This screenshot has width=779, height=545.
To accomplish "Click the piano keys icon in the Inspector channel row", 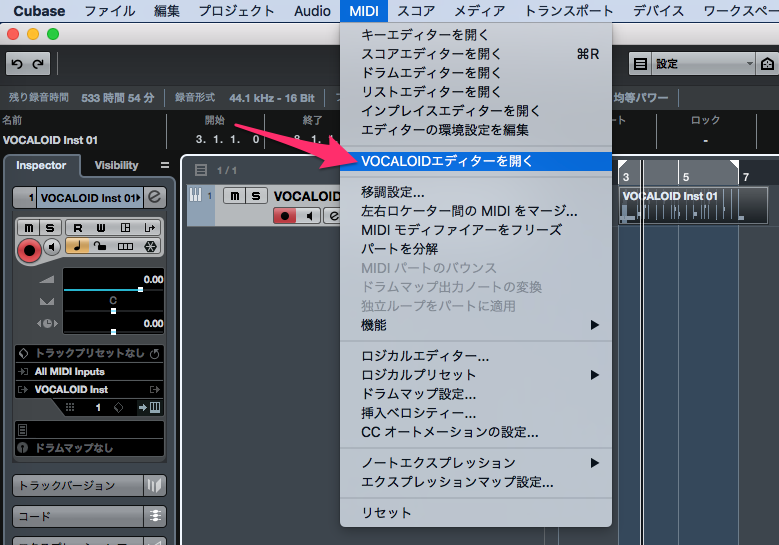I will click(155, 407).
